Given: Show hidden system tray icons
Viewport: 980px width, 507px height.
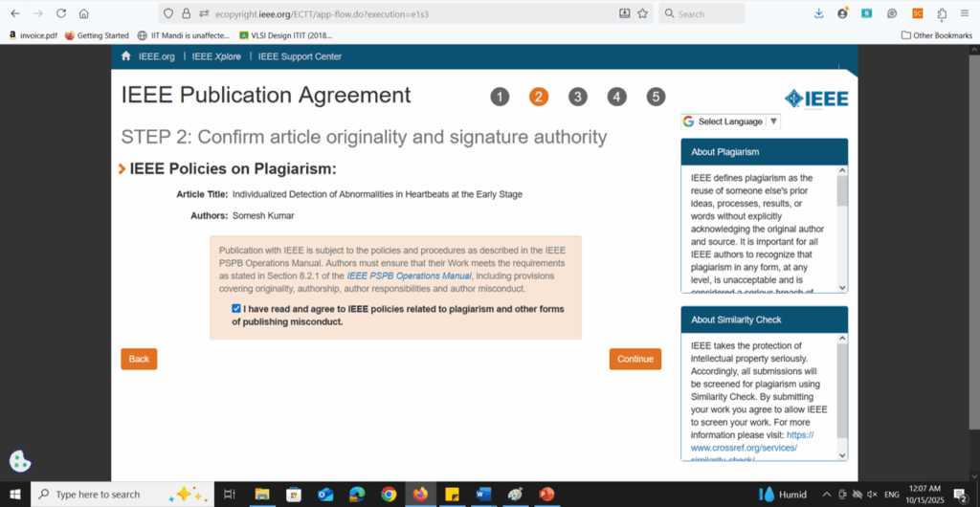Looking at the screenshot, I should click(826, 495).
